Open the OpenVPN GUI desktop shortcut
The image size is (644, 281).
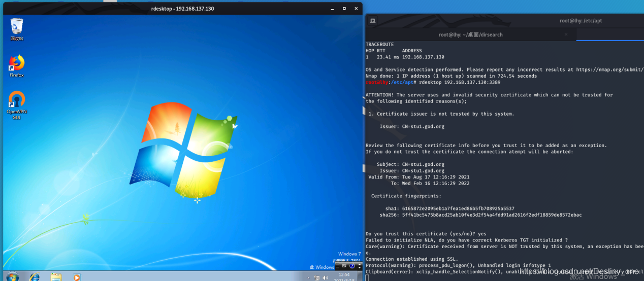pyautogui.click(x=17, y=106)
